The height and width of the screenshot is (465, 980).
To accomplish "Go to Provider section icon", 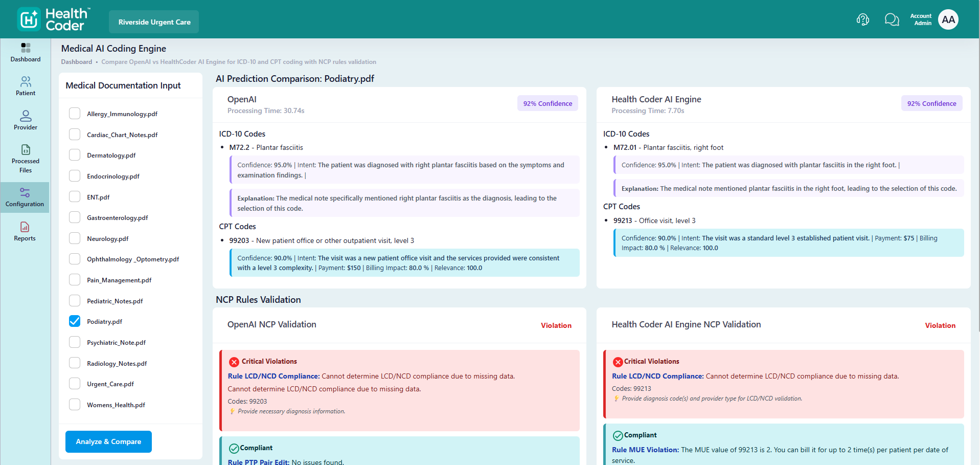I will pos(26,116).
